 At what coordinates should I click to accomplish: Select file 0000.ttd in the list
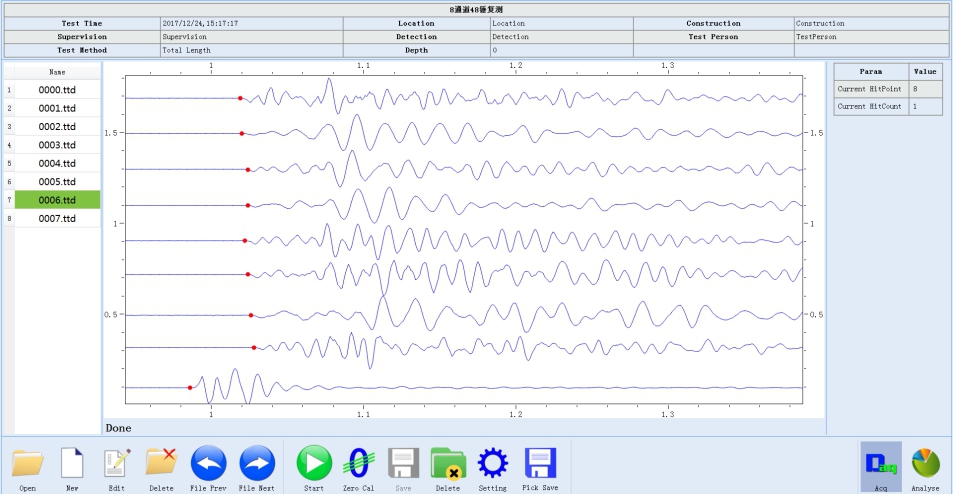pyautogui.click(x=57, y=90)
